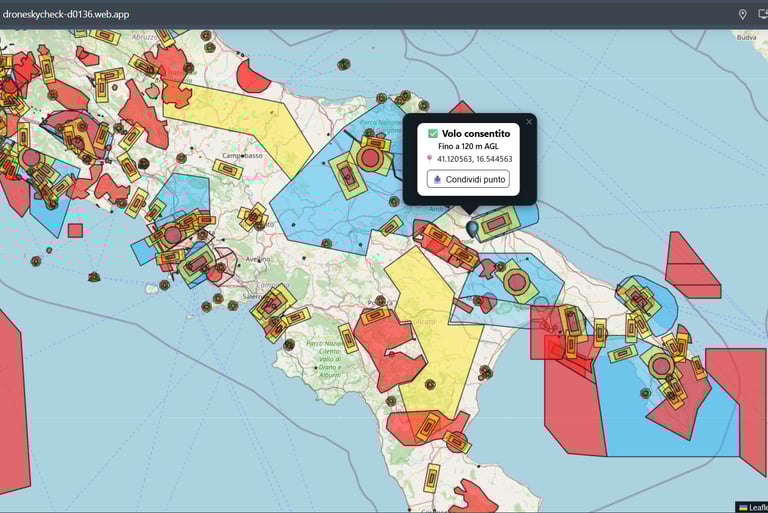Click the green checkmark icon beside Volo consentito

click(x=433, y=133)
